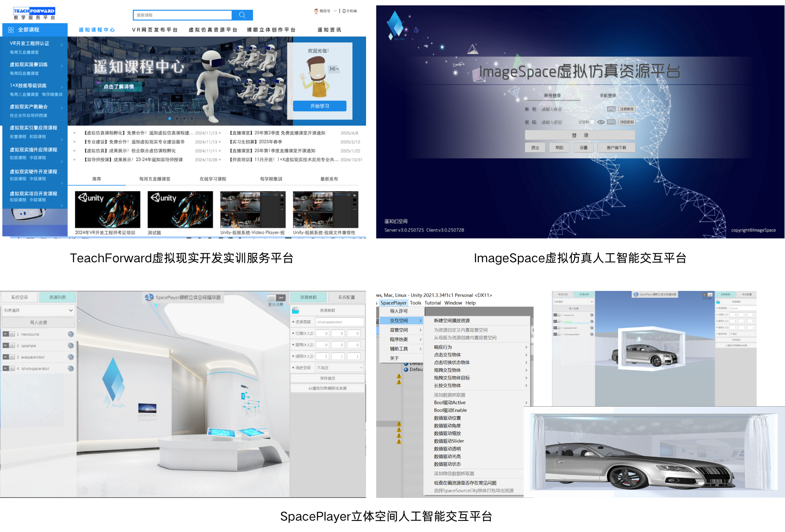Open Unity thumbnail 2024年VR开发工程师考证培训
This screenshot has width=785, height=532.
coord(108,209)
